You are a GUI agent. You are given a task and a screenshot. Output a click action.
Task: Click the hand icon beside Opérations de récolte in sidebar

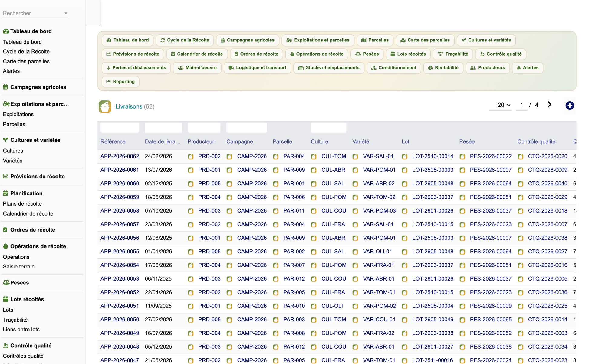[x=5, y=246]
